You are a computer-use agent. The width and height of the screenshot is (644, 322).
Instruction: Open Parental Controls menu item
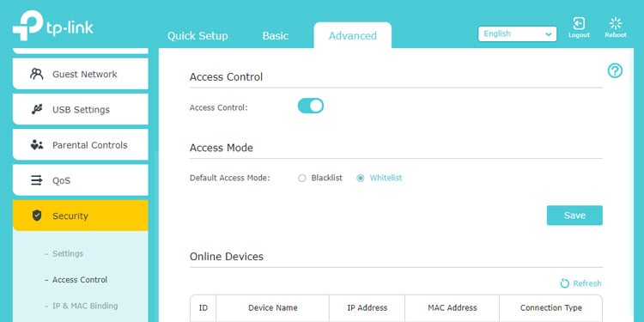pyautogui.click(x=81, y=144)
